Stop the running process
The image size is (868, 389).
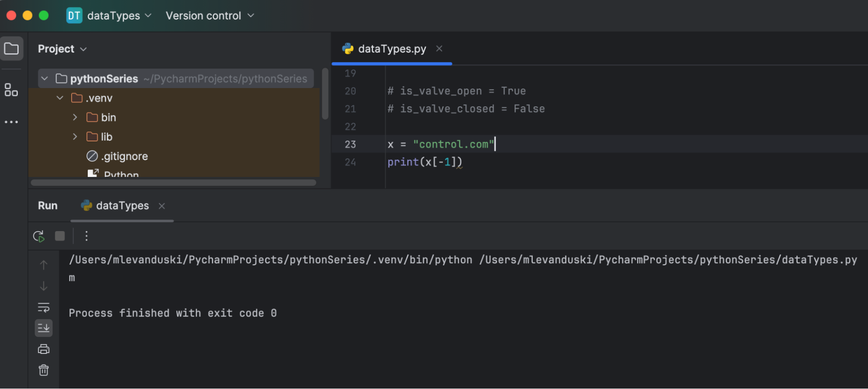click(x=60, y=236)
